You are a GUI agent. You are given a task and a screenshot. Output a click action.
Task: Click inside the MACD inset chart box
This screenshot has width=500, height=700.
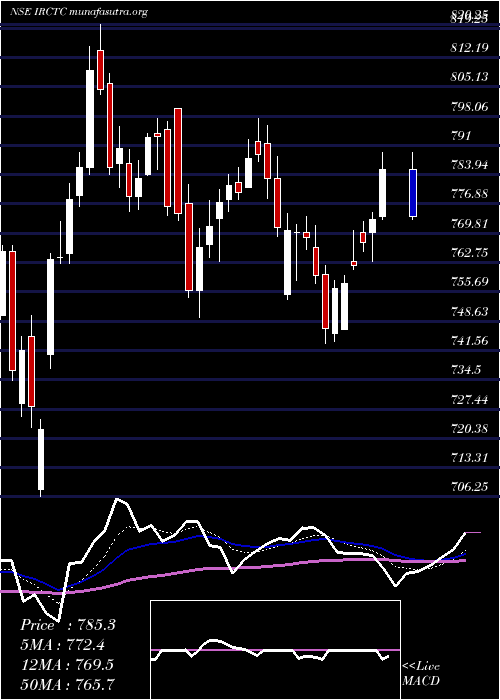(275, 650)
